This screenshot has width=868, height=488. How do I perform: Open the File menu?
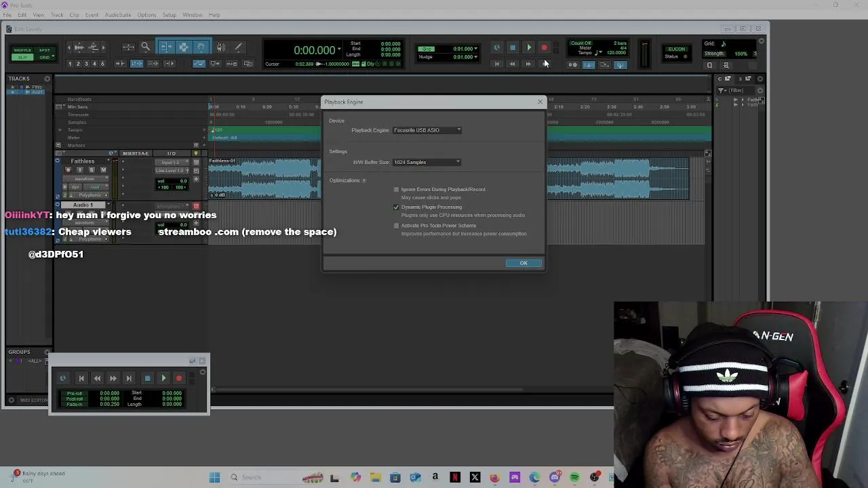coord(7,15)
